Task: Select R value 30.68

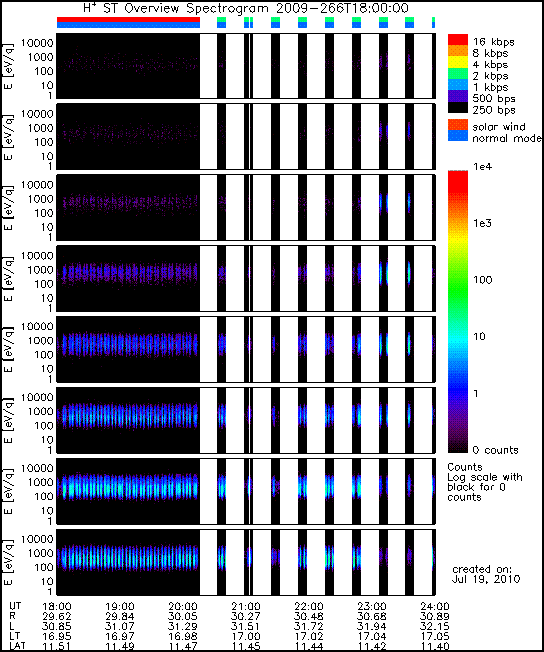Action: (371, 617)
